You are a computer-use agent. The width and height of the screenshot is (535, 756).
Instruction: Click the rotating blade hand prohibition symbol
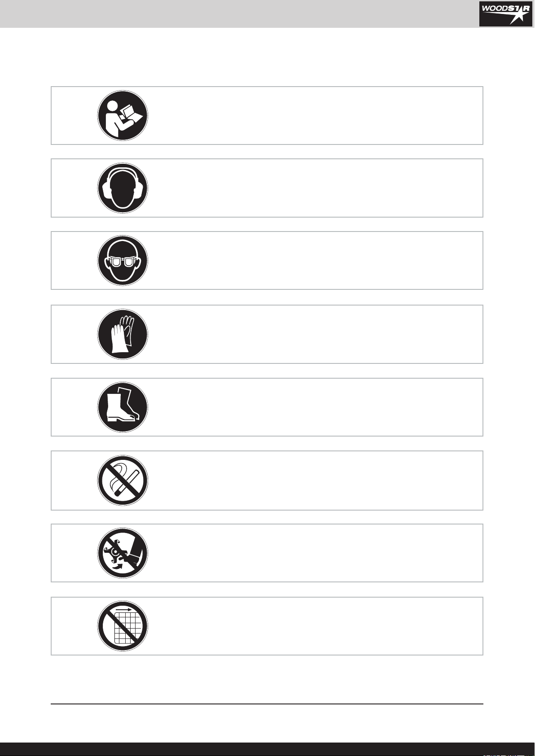pyautogui.click(x=123, y=553)
